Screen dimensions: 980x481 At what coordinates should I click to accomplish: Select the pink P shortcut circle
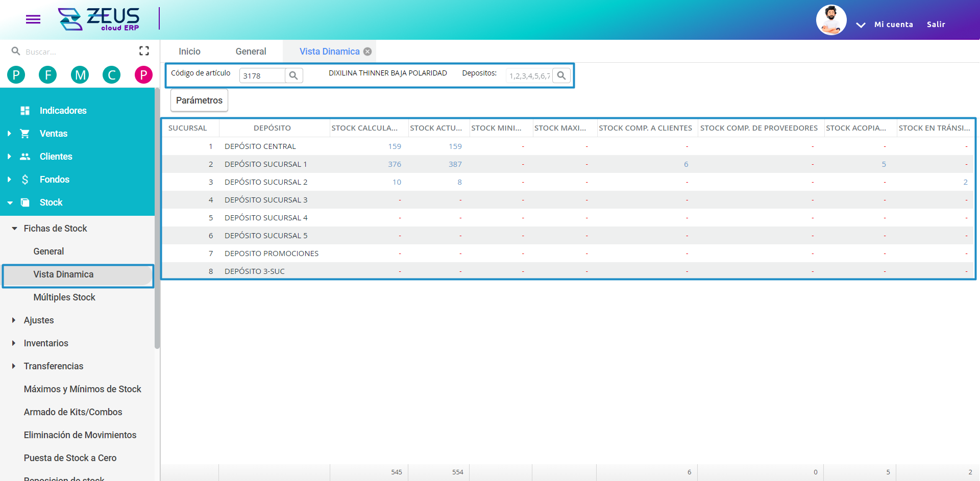click(x=143, y=74)
